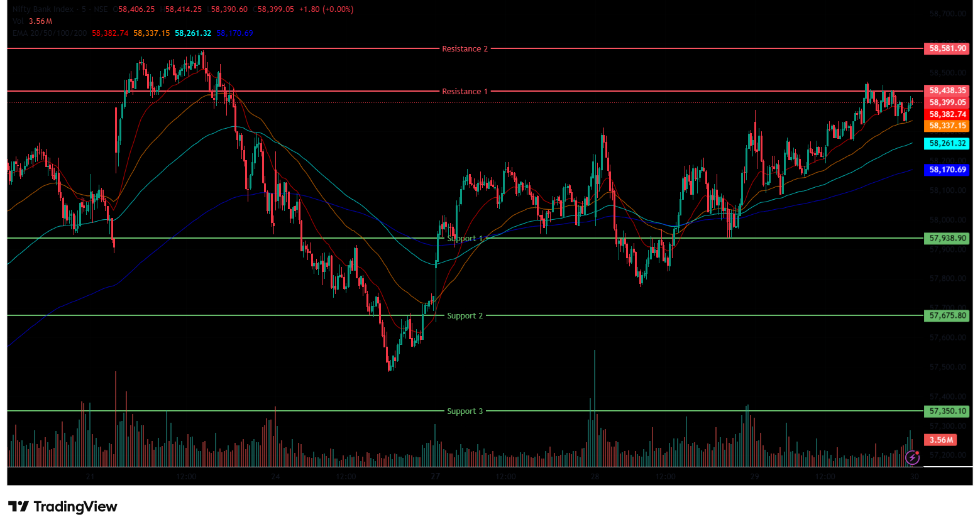Select the Support 3 line label

point(465,411)
